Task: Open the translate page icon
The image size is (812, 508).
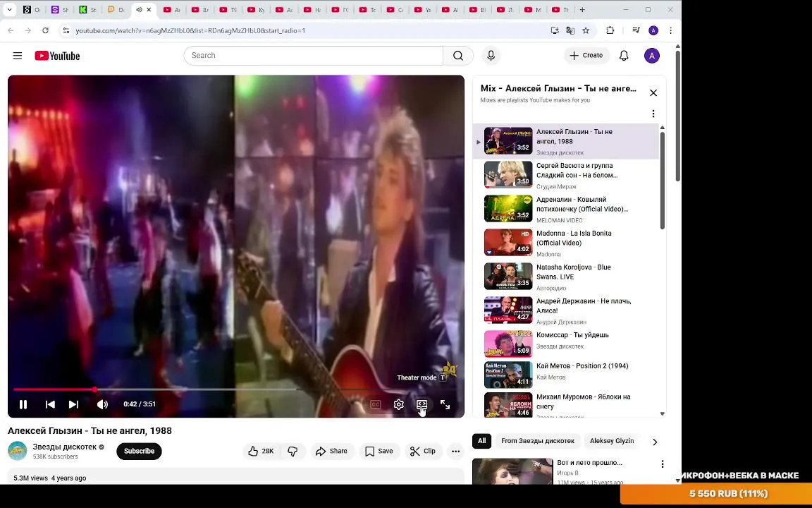Action: (570, 30)
